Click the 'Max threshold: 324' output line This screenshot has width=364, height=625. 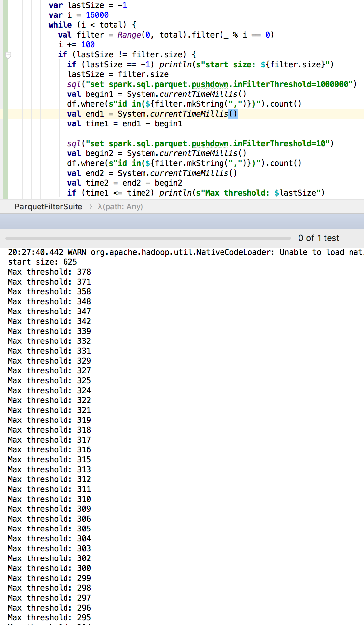tap(49, 391)
